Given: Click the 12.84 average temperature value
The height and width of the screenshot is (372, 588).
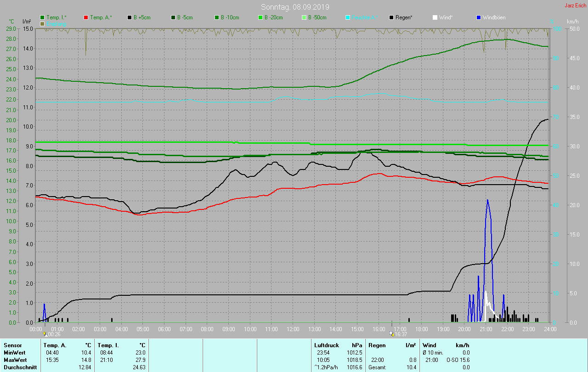Looking at the screenshot, I should pos(85,367).
